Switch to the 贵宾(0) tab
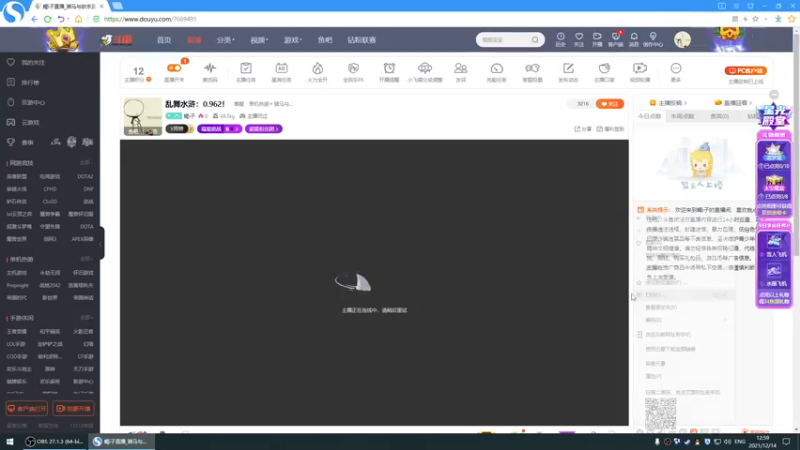The width and height of the screenshot is (800, 450). (x=719, y=116)
